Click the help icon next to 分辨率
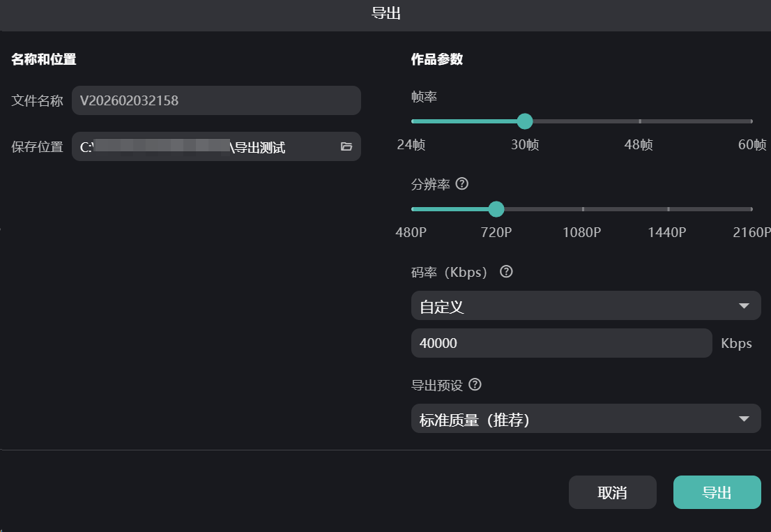The image size is (771, 532). tap(461, 185)
